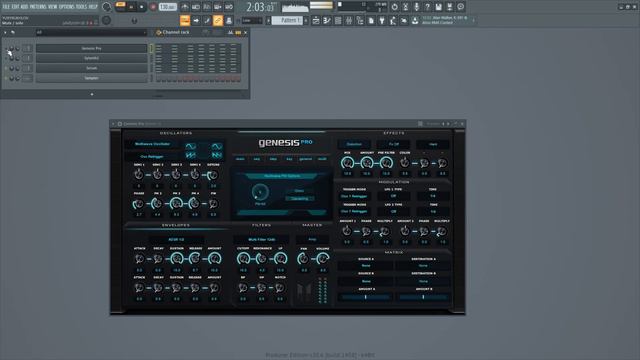Click the Source A matrix field
Viewport: 640px width, 360px height.
pyautogui.click(x=366, y=266)
